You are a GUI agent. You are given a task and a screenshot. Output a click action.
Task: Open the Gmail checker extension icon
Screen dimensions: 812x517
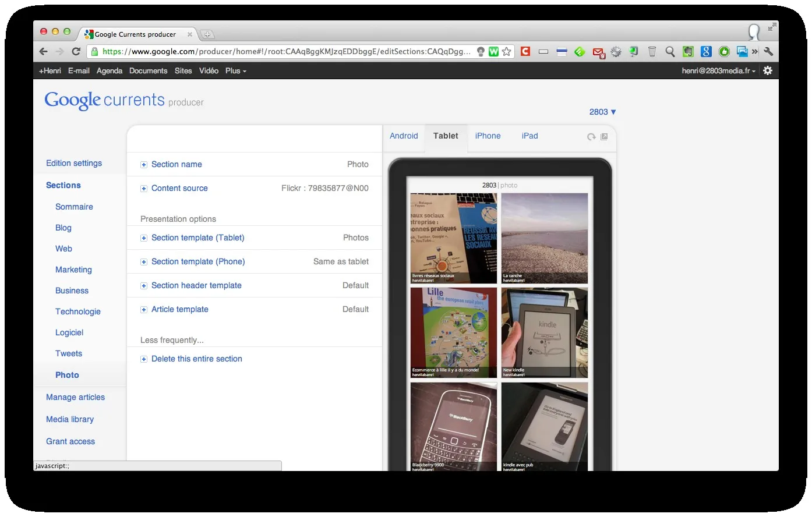click(x=598, y=52)
